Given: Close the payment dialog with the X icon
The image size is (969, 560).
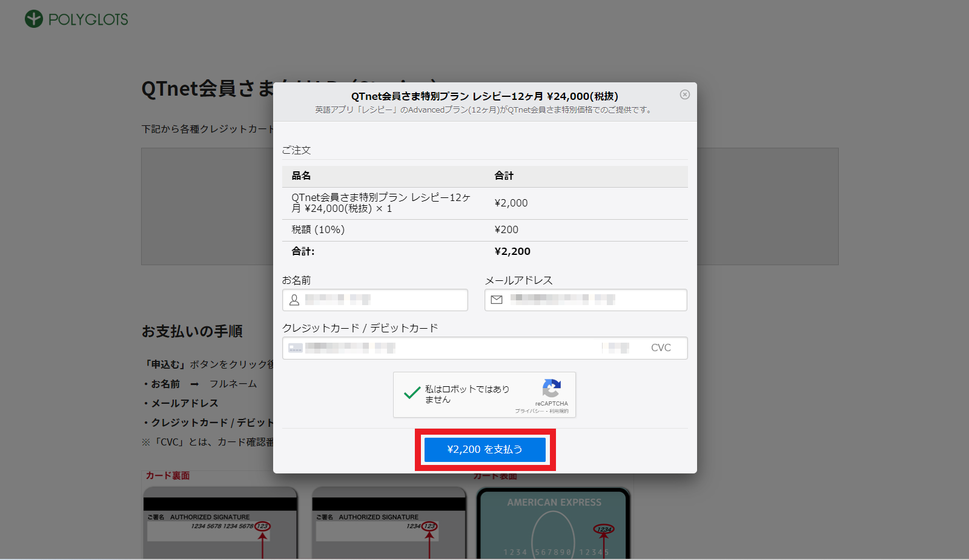Looking at the screenshot, I should [x=684, y=94].
